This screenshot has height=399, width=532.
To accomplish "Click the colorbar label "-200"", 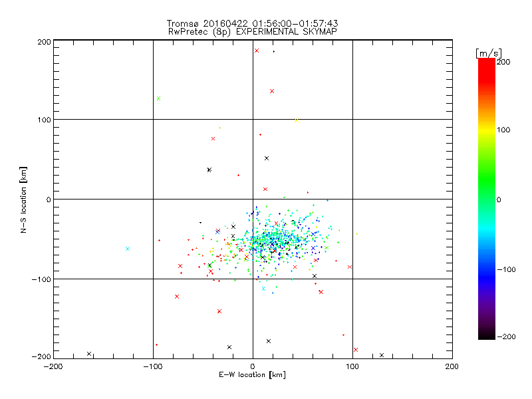I will [x=506, y=336].
